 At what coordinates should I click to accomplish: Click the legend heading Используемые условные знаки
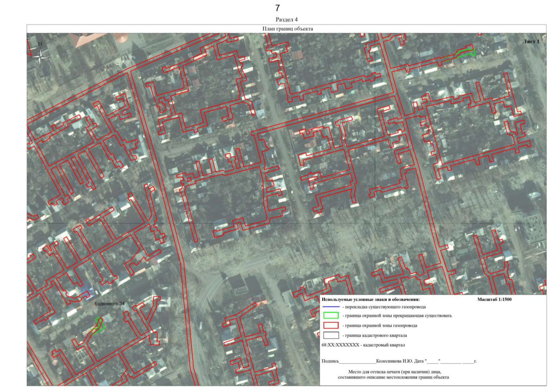point(370,299)
